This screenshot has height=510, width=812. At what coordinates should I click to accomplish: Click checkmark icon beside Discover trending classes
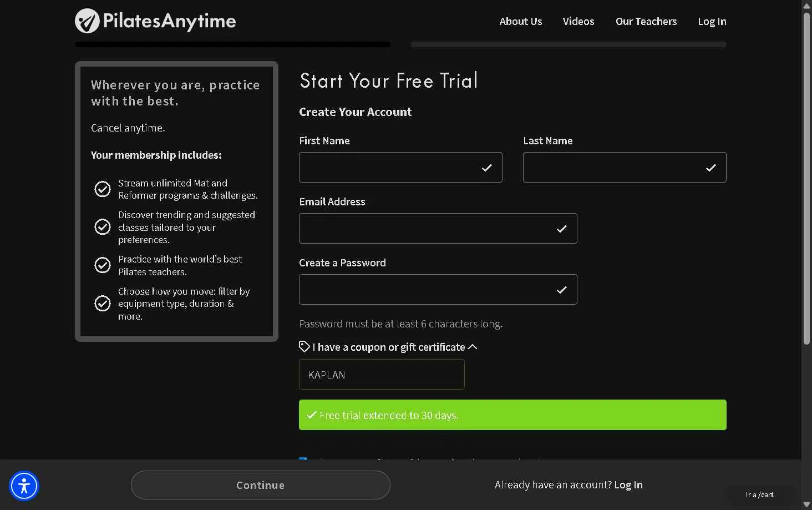coord(103,227)
